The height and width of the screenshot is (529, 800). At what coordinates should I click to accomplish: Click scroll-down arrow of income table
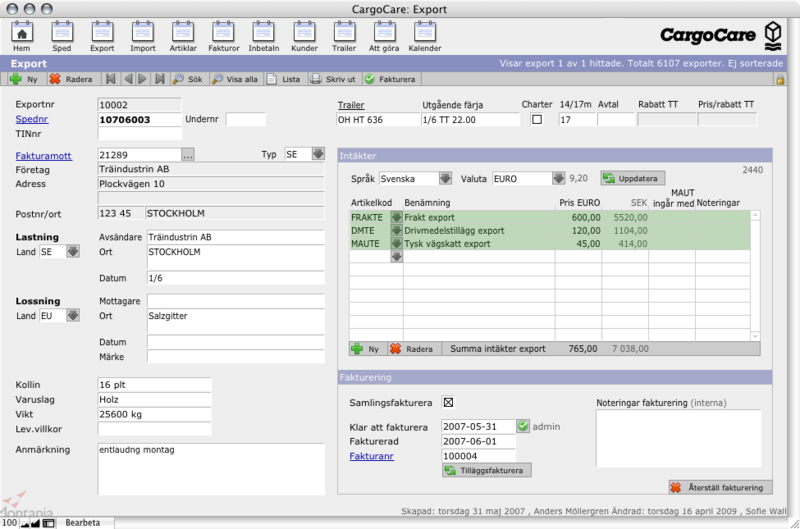[755, 336]
